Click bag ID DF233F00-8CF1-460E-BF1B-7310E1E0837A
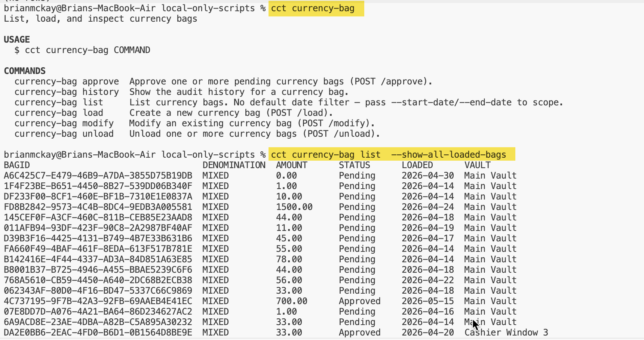The height and width of the screenshot is (340, 644). (98, 197)
